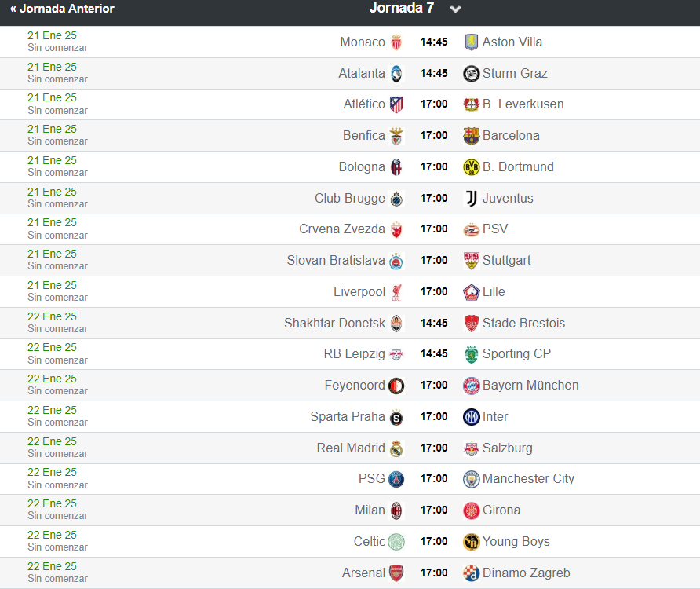The height and width of the screenshot is (589, 700).
Task: Click the B. Dortmund BVB logo
Action: pyautogui.click(x=471, y=167)
